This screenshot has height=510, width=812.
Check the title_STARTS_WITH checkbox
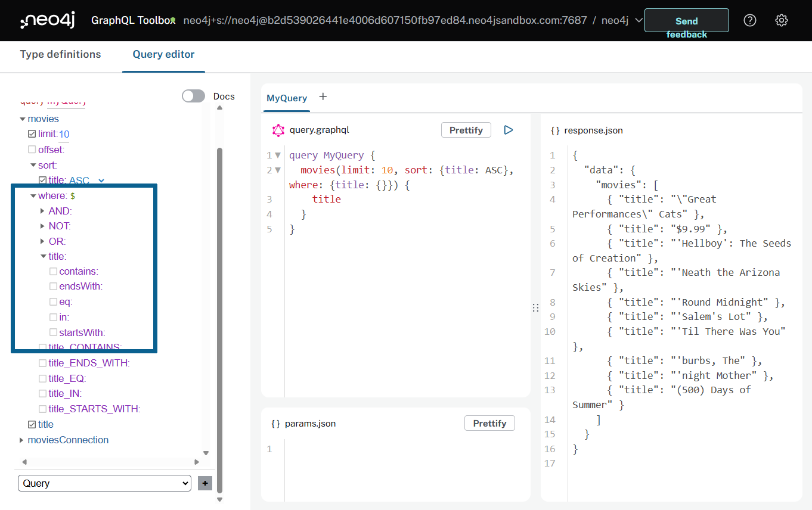click(43, 409)
